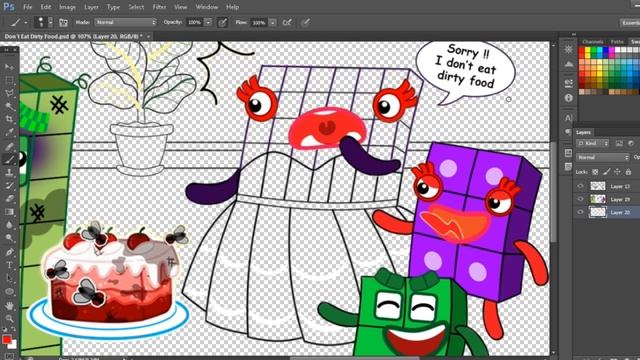
Task: Open the File menu
Action: click(27, 7)
